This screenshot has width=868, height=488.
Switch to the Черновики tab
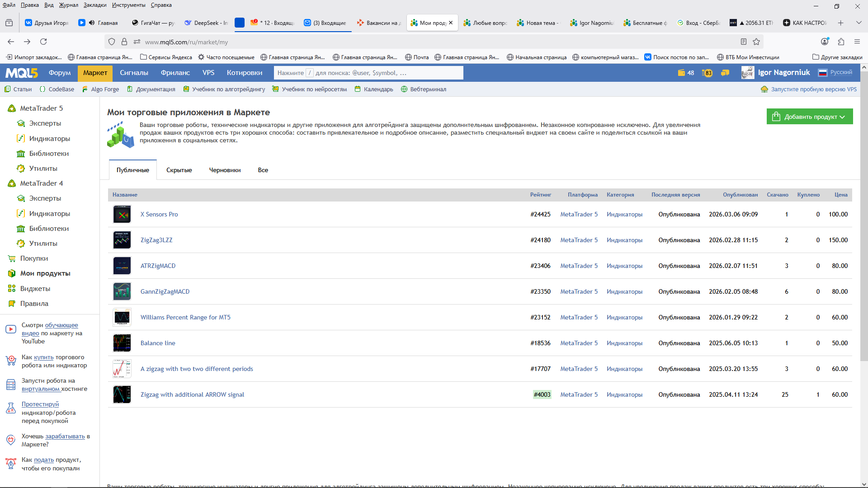pos(225,170)
